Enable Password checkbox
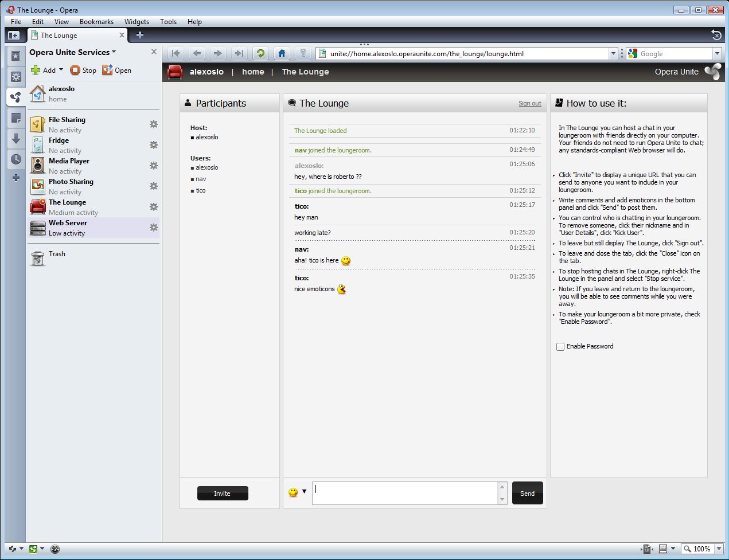729x560 pixels. [560, 347]
